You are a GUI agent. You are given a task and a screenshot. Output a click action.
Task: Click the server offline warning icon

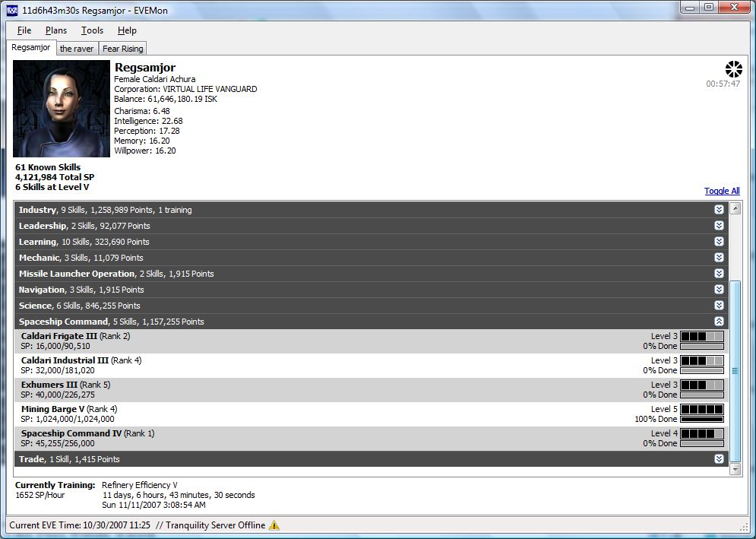[x=274, y=525]
